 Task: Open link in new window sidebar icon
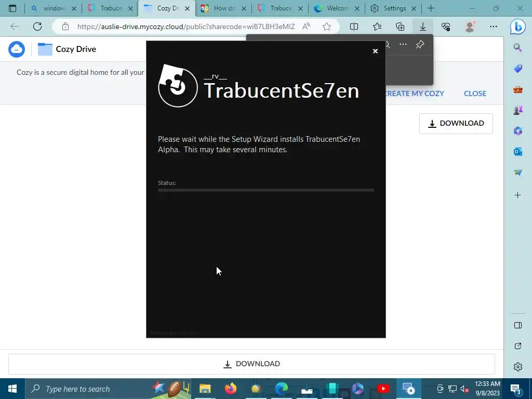click(518, 346)
